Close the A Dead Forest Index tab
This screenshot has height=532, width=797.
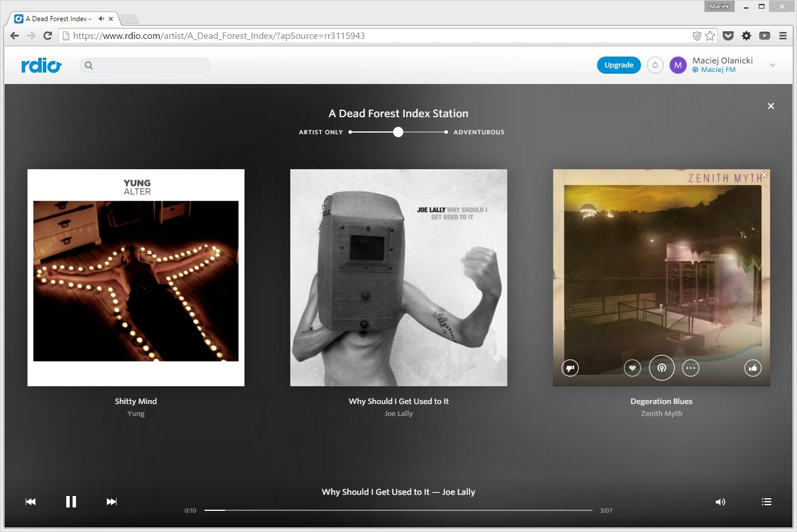pyautogui.click(x=111, y=18)
